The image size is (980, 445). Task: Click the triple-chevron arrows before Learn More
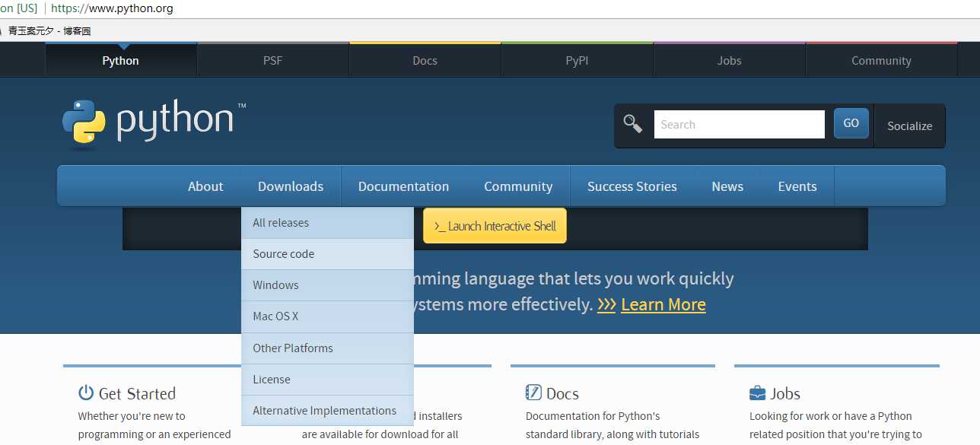coord(606,305)
